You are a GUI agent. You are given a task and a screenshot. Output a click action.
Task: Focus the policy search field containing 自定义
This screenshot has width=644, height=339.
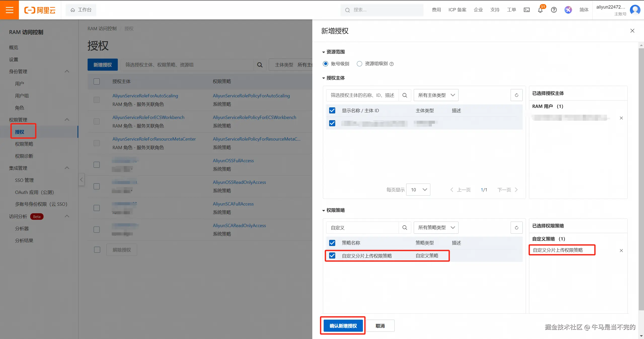coord(362,228)
